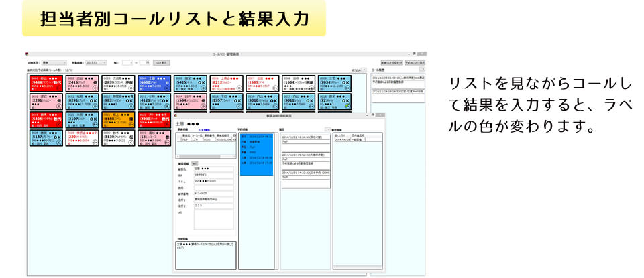Screen dimensions: 644x278
Task: Click the circle icon on card 3010
Action: pos(275,106)
